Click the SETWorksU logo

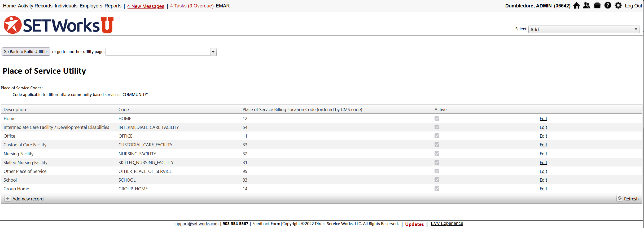[59, 25]
